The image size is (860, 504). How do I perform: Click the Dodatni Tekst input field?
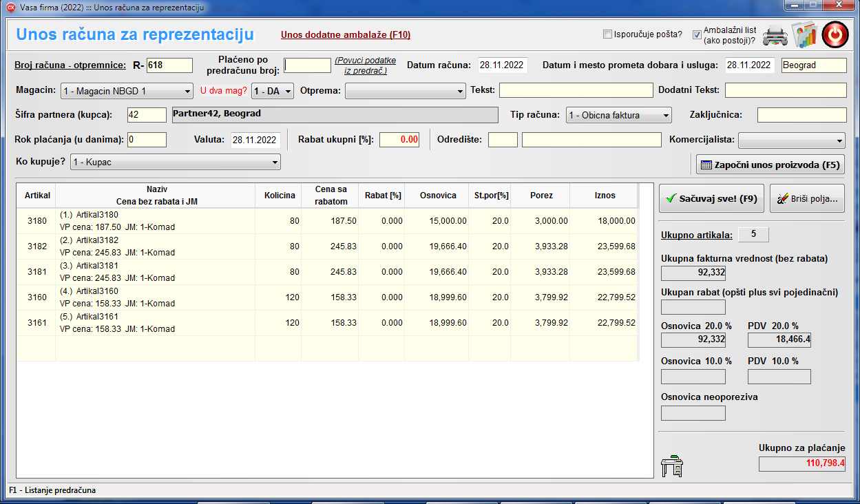(786, 90)
